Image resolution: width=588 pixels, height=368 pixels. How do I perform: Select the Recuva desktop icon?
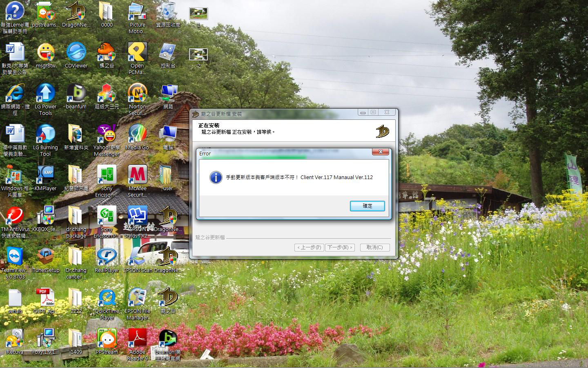(x=15, y=342)
